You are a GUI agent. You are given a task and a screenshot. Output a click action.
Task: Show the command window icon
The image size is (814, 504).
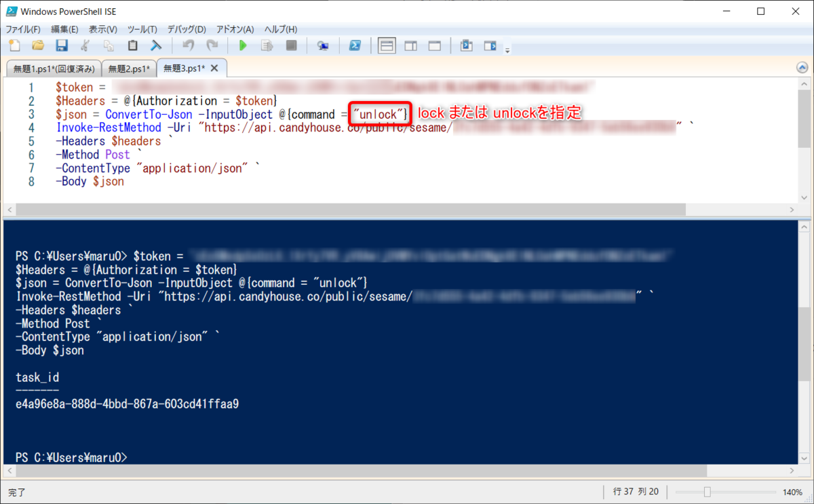coord(466,45)
